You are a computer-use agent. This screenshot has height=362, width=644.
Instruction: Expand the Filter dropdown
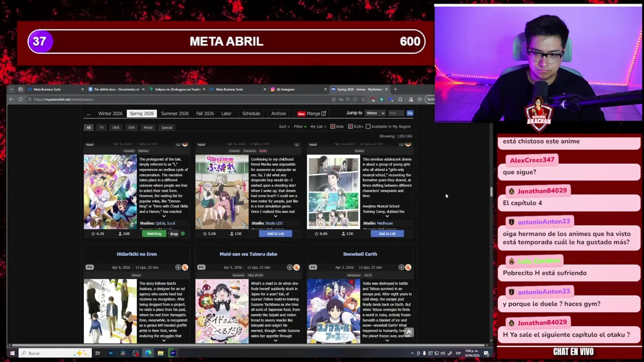click(300, 127)
